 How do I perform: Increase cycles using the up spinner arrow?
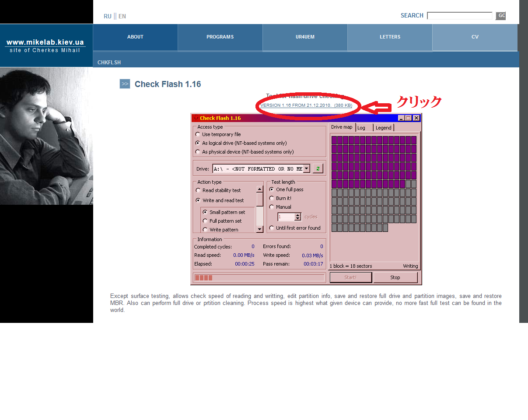(x=297, y=214)
